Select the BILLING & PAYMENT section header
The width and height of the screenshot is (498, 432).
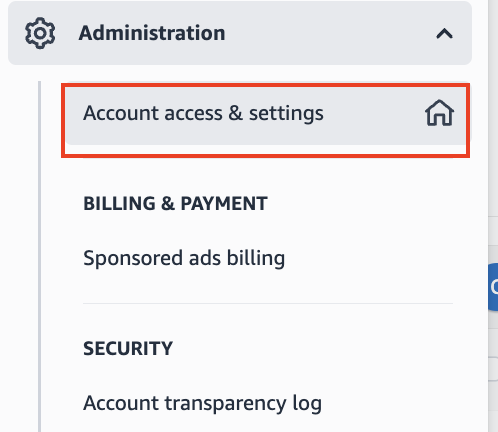(175, 203)
